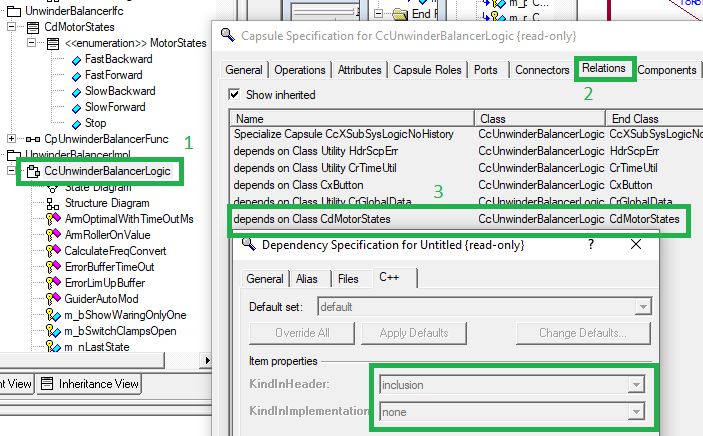Select depends on Class CxButton row
The image size is (703, 436).
(467, 185)
